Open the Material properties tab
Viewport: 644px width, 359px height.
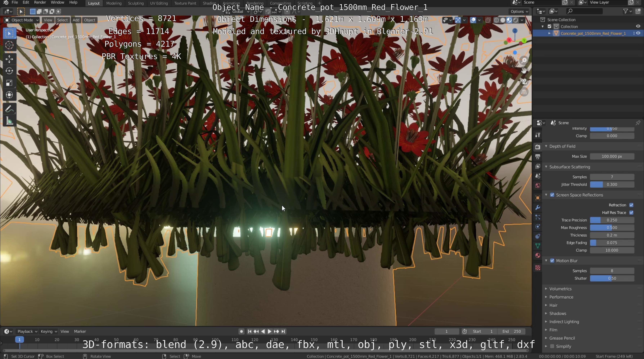click(538, 255)
